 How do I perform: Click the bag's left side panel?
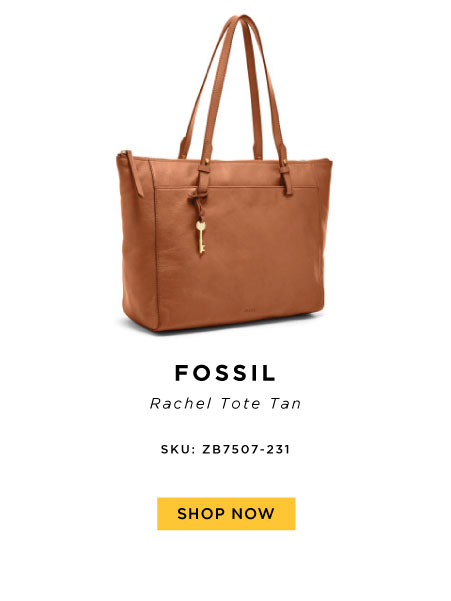pyautogui.click(x=138, y=245)
